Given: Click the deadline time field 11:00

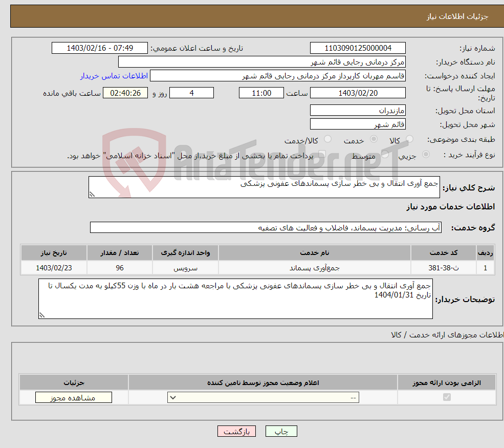Looking at the screenshot, I should pyautogui.click(x=261, y=93).
